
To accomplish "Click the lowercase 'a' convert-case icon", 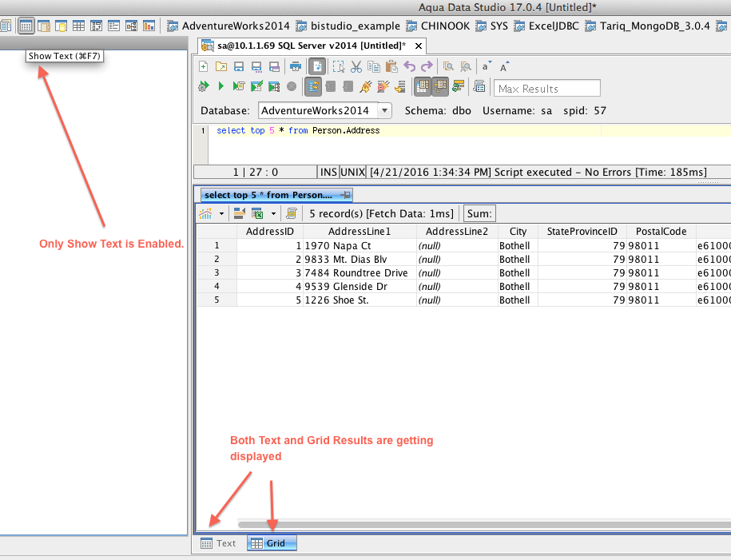I will point(487,66).
